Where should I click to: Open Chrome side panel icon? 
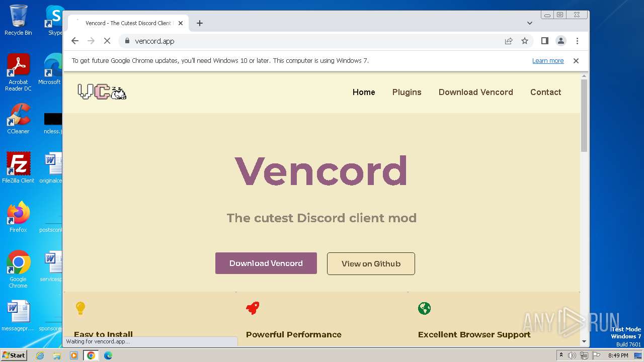tap(544, 41)
